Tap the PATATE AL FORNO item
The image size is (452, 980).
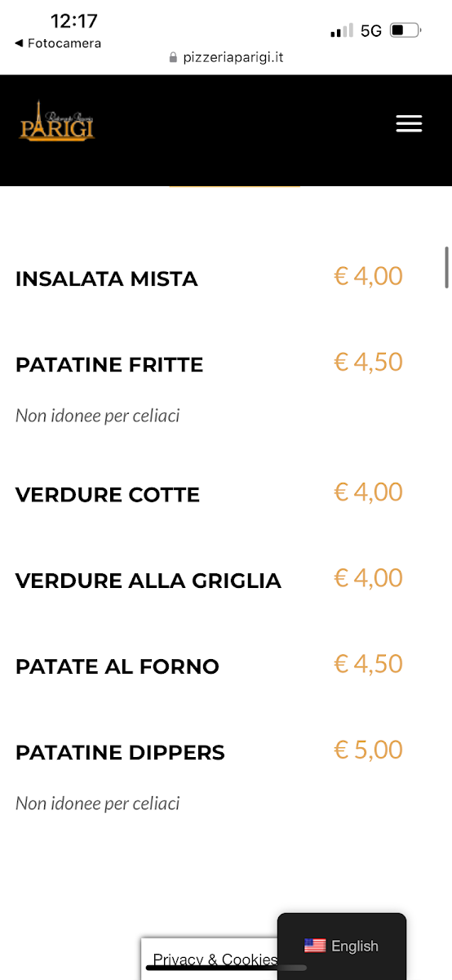pos(117,666)
